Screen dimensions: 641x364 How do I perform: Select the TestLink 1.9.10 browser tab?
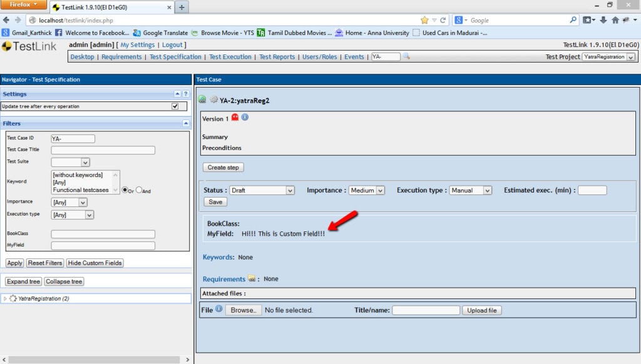[111, 7]
